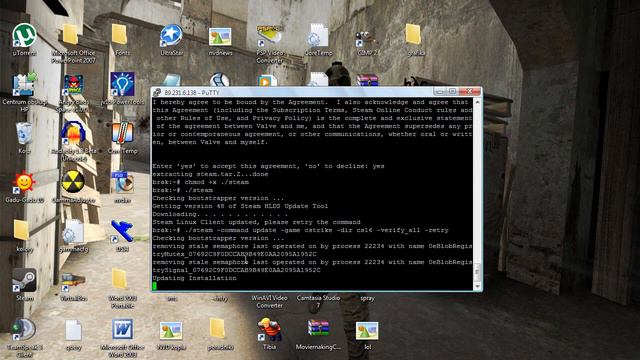Select the jv16 PowerTools lightbulb icon

pyautogui.click(x=122, y=84)
